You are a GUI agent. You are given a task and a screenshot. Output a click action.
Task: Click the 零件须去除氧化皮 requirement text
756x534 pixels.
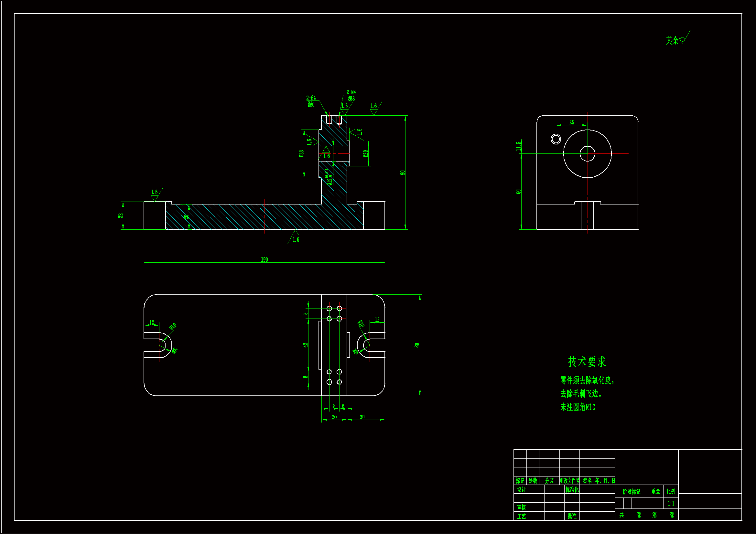(x=587, y=380)
